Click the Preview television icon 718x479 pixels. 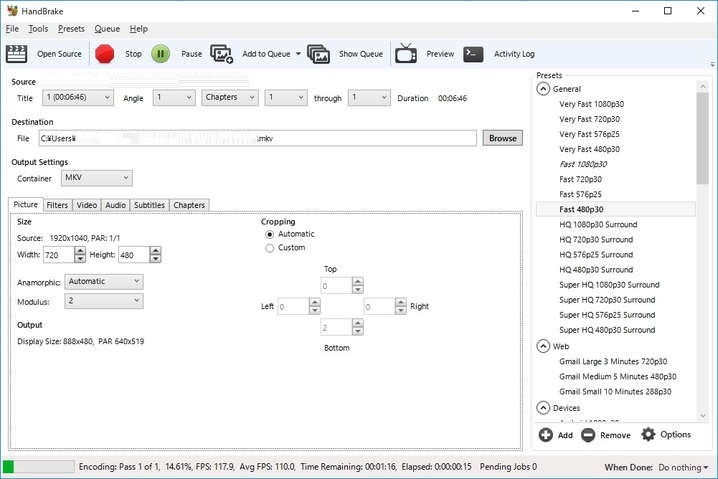(406, 54)
